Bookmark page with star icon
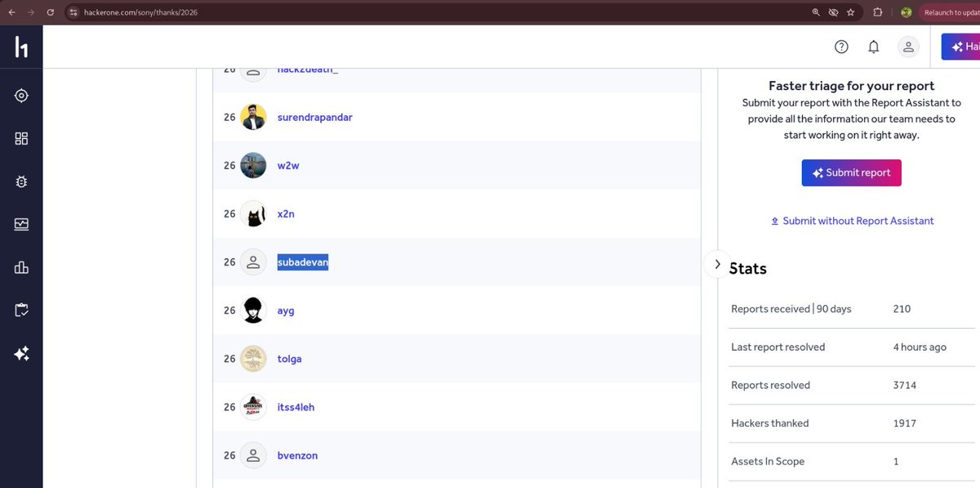The image size is (980, 488). click(x=850, y=12)
